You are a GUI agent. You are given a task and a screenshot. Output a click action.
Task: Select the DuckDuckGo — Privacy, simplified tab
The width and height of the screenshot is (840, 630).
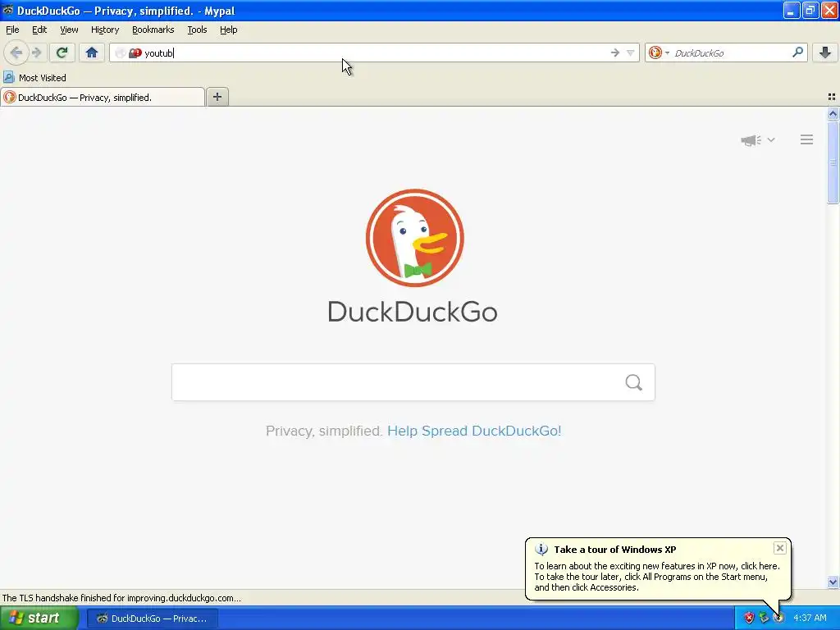tap(103, 98)
